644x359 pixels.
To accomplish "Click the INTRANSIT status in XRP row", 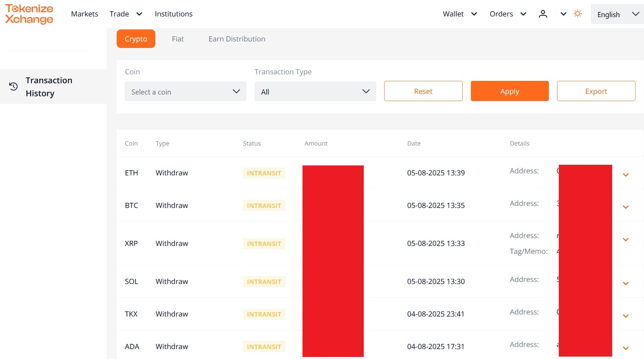I will (264, 244).
